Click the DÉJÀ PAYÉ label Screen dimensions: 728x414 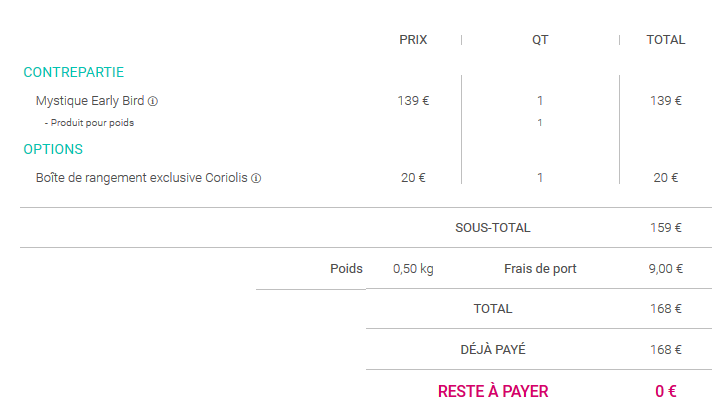(x=492, y=350)
